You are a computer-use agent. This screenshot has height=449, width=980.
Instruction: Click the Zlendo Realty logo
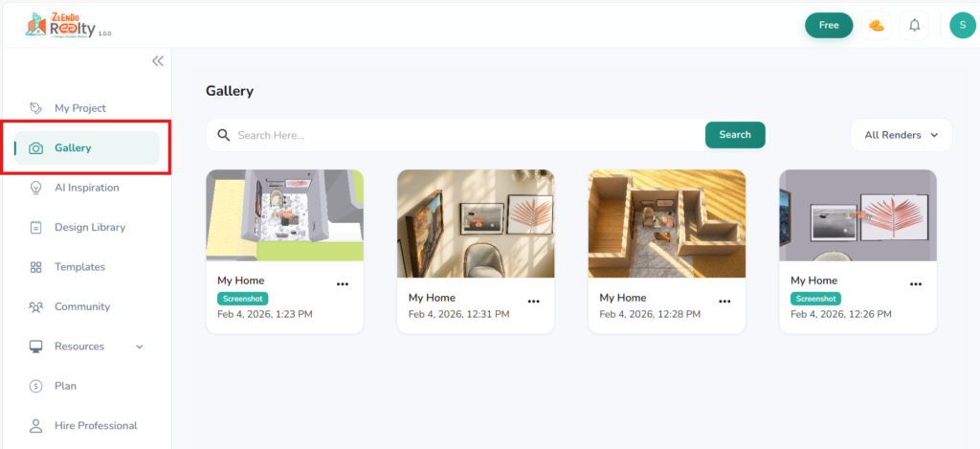point(67,25)
